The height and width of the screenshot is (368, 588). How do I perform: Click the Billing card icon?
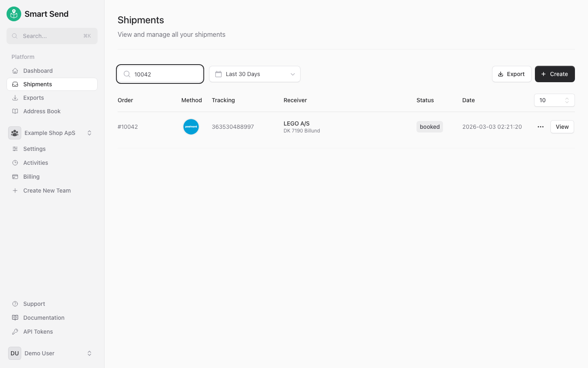pyautogui.click(x=15, y=176)
